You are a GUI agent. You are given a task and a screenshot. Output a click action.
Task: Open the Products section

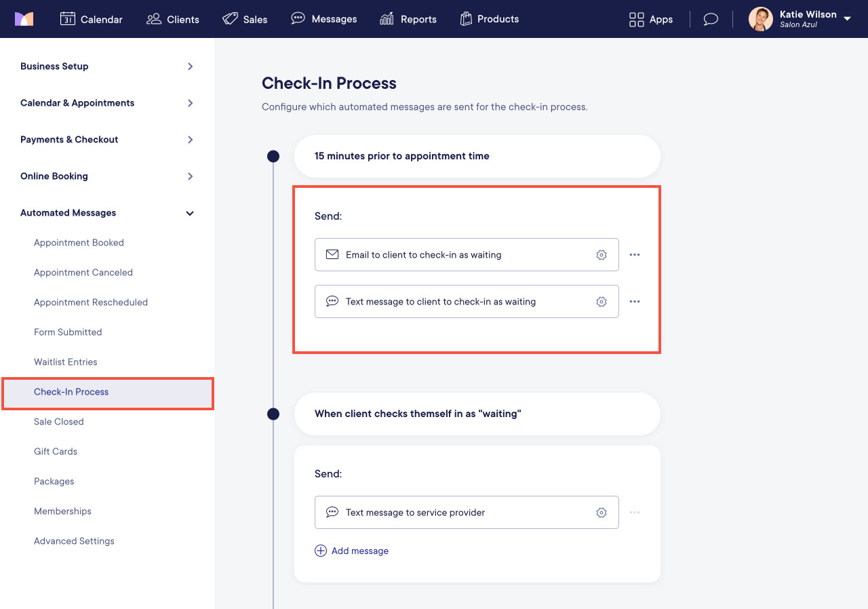[x=489, y=19]
